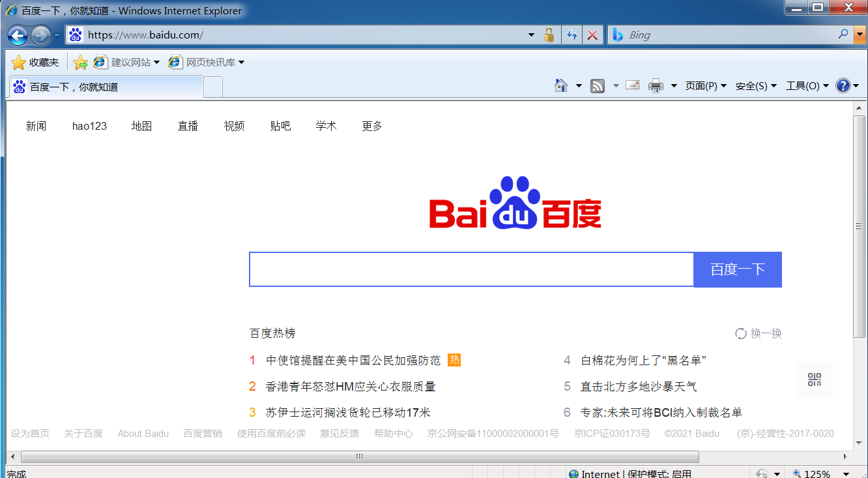Open the 安全(S) menu

click(756, 86)
